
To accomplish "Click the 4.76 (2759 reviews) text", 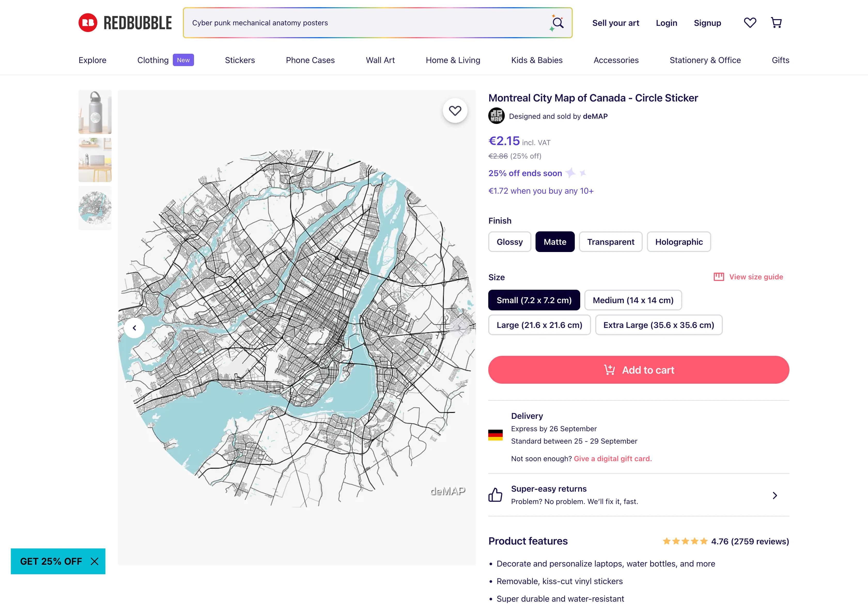I will [750, 541].
